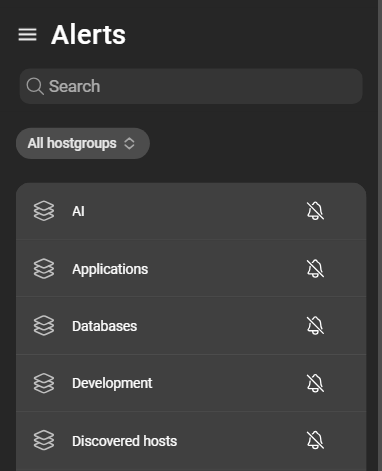This screenshot has width=382, height=471.
Task: Select the Development hostgroup label
Action: (112, 384)
